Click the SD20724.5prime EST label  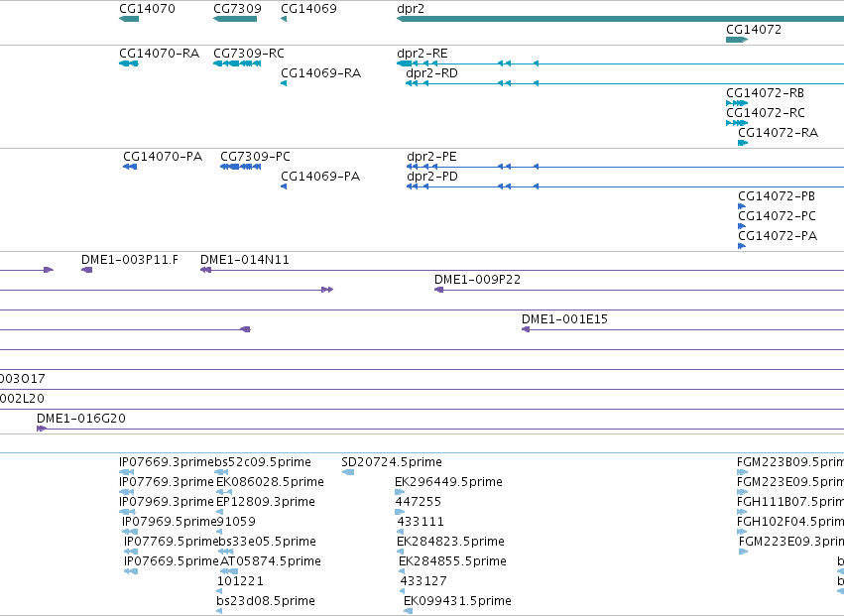392,462
